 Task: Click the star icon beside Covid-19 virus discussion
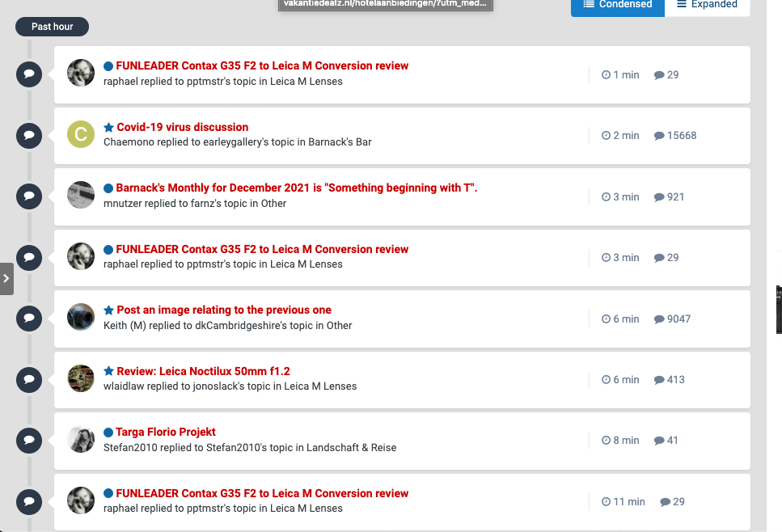point(108,128)
